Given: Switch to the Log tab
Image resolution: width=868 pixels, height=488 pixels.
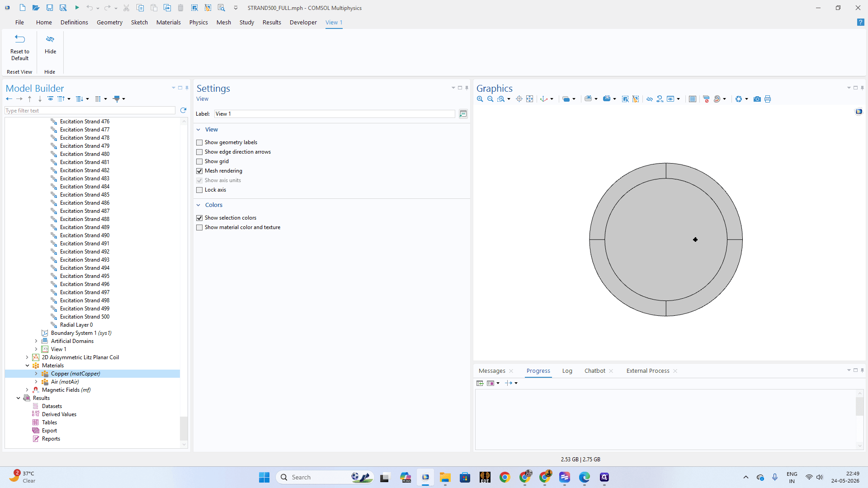Looking at the screenshot, I should (x=567, y=371).
